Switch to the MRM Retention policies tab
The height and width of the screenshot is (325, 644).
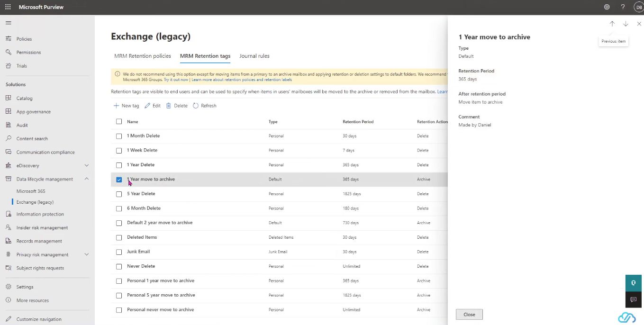click(142, 55)
